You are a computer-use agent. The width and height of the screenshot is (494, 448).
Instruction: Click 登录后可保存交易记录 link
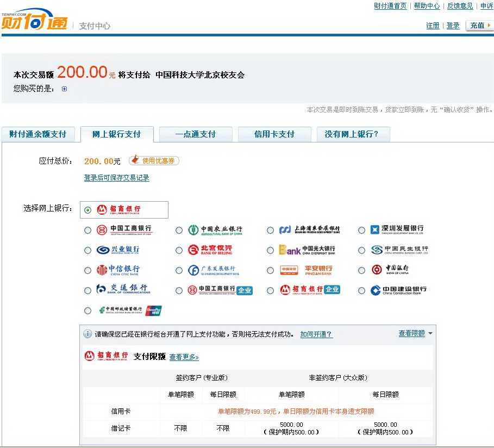point(116,178)
